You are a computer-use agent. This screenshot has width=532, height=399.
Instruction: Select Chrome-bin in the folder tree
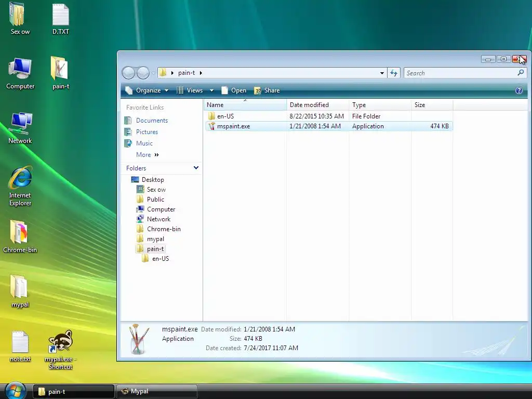click(164, 229)
